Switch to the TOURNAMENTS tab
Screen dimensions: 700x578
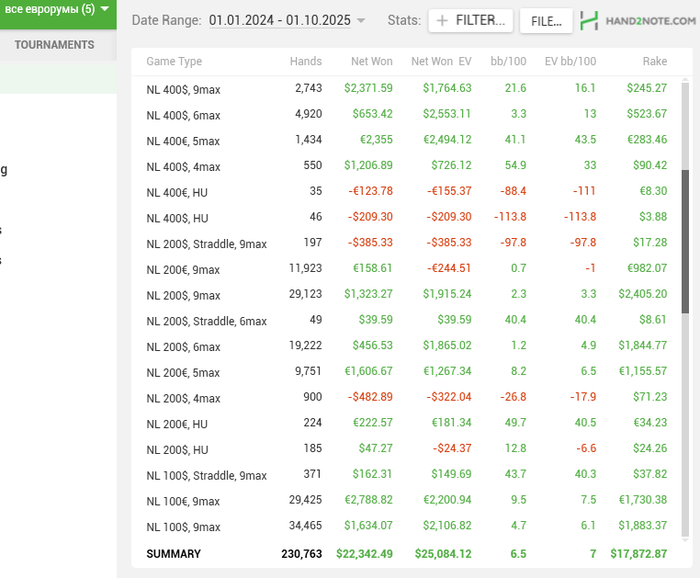tap(55, 45)
